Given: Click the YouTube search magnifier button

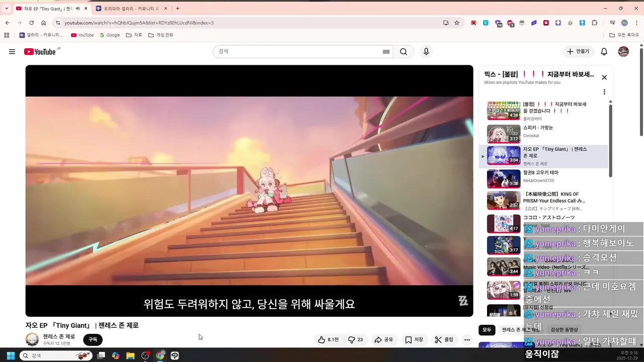Looking at the screenshot, I should click(x=404, y=52).
